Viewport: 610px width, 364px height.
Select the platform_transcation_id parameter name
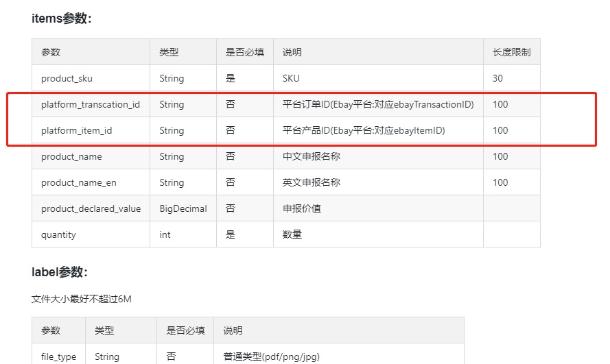[x=90, y=104]
